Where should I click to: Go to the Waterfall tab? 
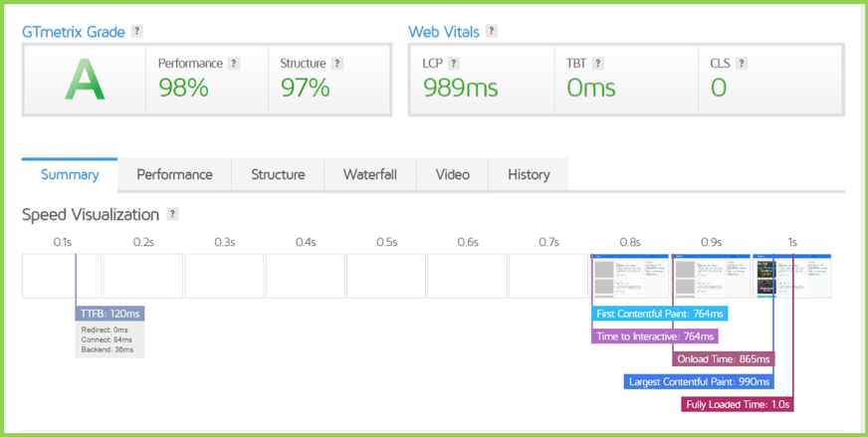(x=369, y=175)
